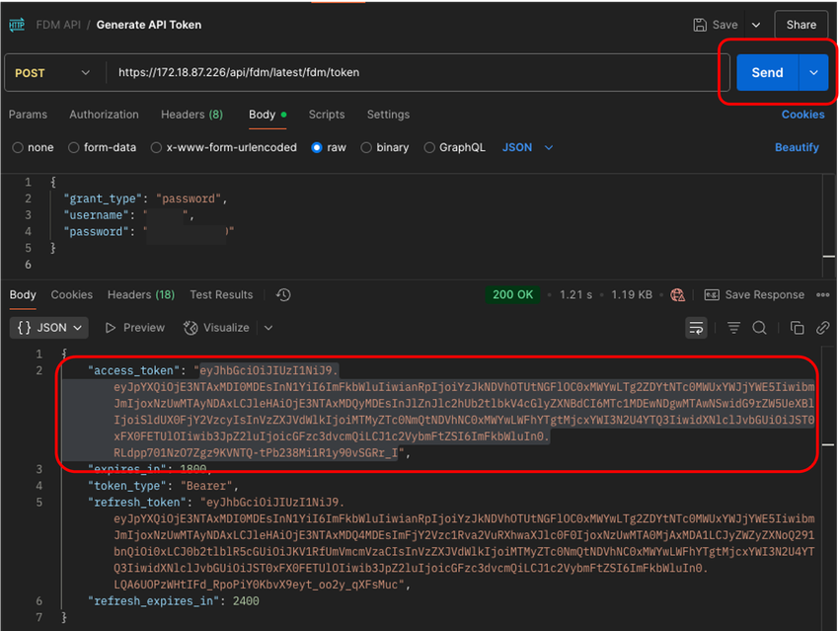Screen dimensions: 840x631
Task: Click the network globe warning icon
Action: point(678,295)
